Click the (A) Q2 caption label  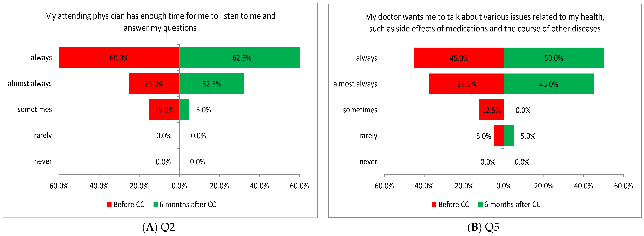[158, 227]
